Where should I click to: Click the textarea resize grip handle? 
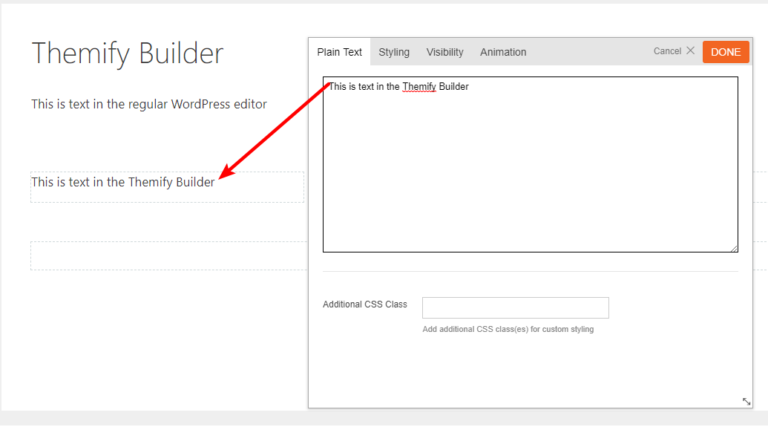tap(734, 249)
